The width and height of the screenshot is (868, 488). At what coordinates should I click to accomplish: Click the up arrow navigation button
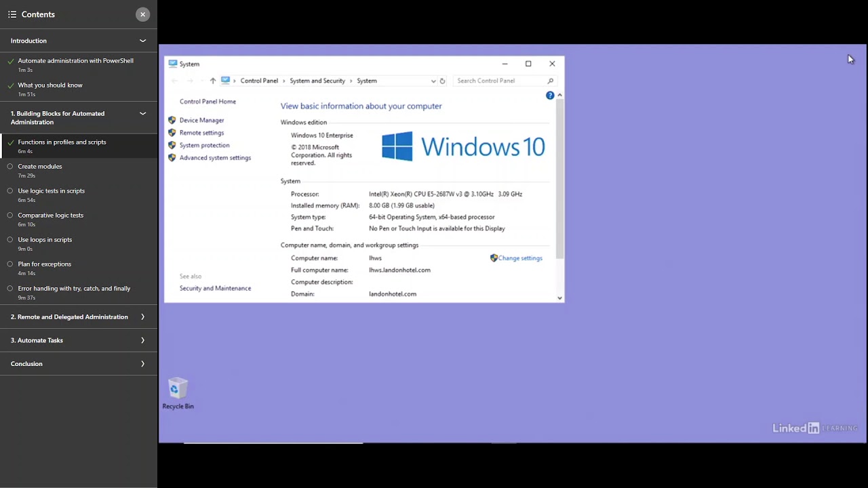coord(213,81)
